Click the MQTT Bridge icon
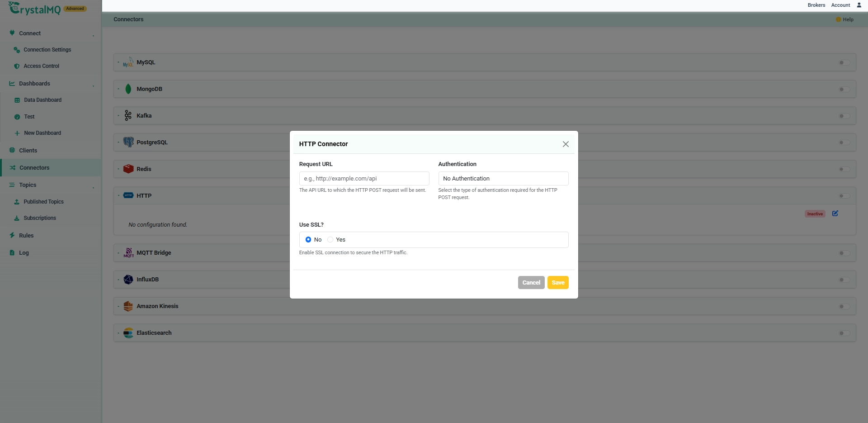 [x=128, y=253]
